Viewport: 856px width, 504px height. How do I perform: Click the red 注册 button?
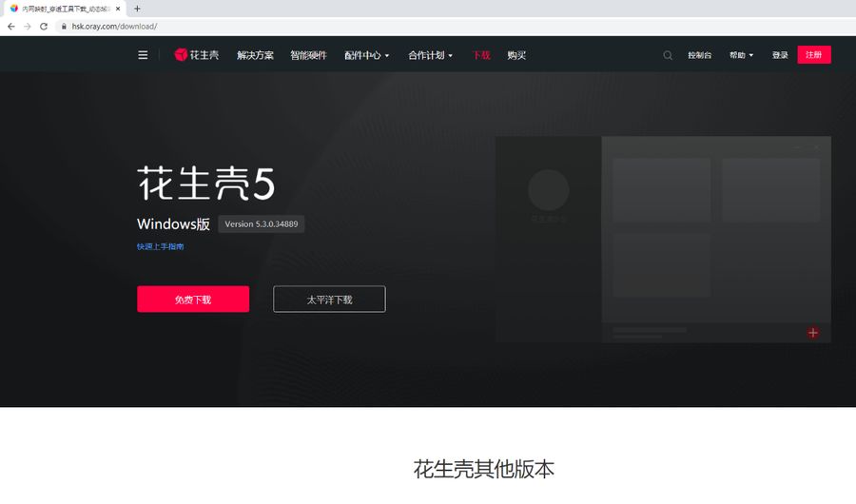(x=814, y=54)
